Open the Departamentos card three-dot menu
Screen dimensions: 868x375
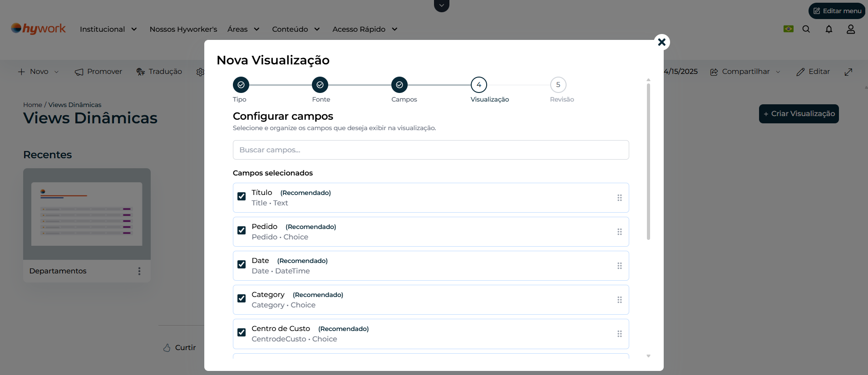139,271
